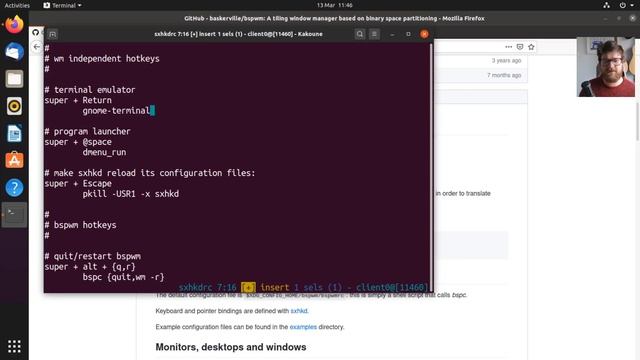Select the '7 months ago' entry in GitHub list
This screenshot has width=640, height=360.
(504, 75)
